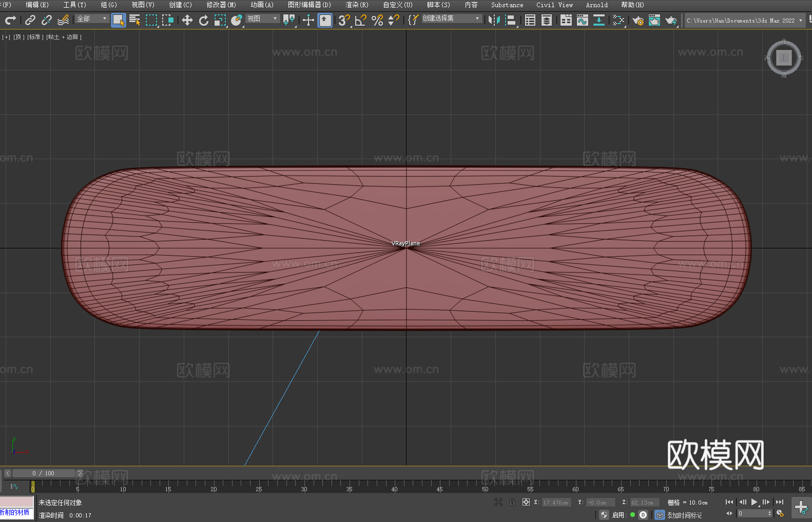The height and width of the screenshot is (522, 812).
Task: Open Render Setup teapot-gear icon
Action: click(638, 20)
